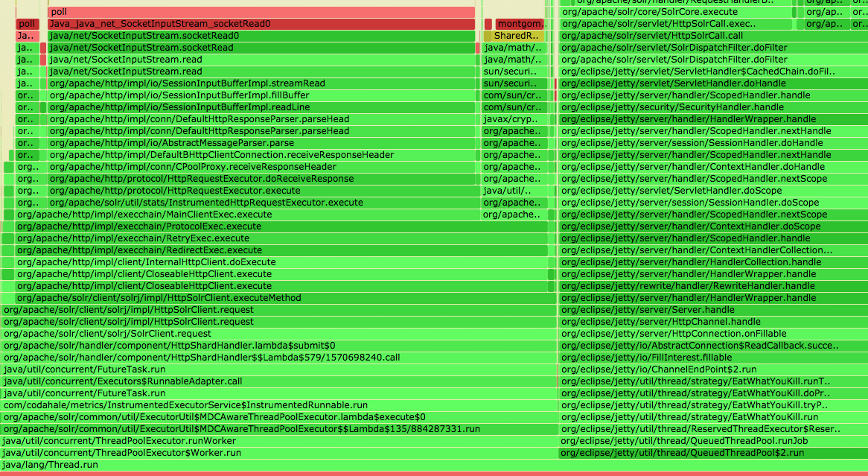Select ReservedThreadExecutor$Reser.. frame
Screen dimensions: 868x476
click(x=713, y=429)
